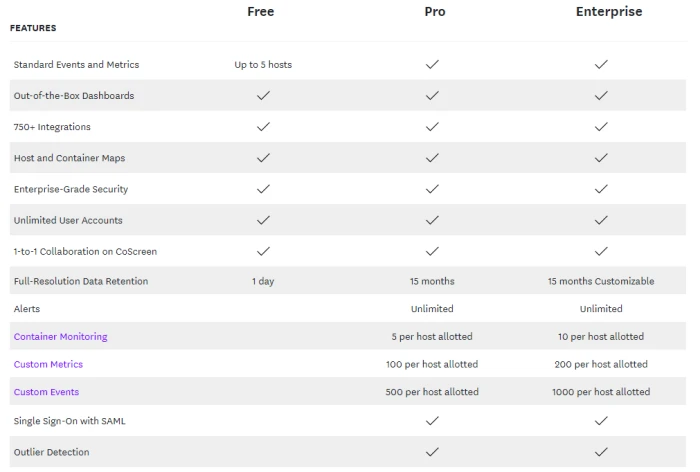Click Pro checkmark for Standard Events and Metrics
Screen dimensions: 700x472
coord(432,64)
